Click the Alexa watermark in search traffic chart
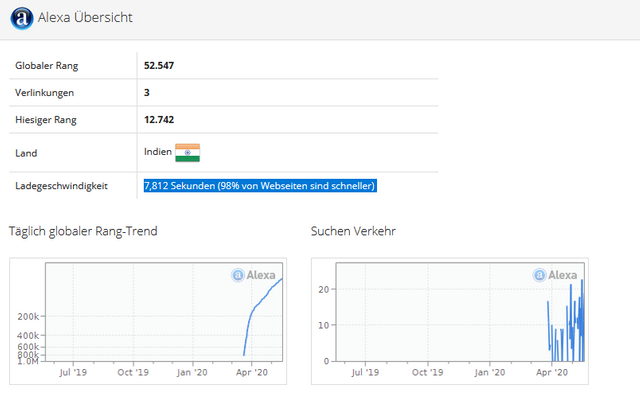 click(x=555, y=275)
